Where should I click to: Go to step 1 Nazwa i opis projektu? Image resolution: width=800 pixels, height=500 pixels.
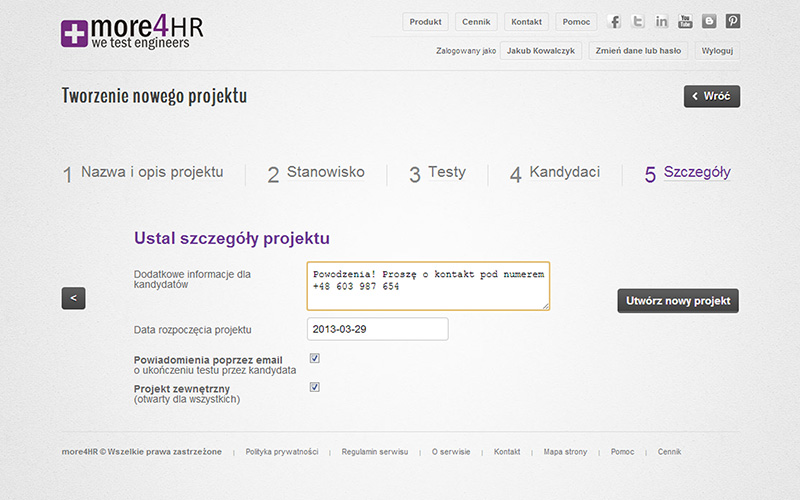click(x=143, y=173)
